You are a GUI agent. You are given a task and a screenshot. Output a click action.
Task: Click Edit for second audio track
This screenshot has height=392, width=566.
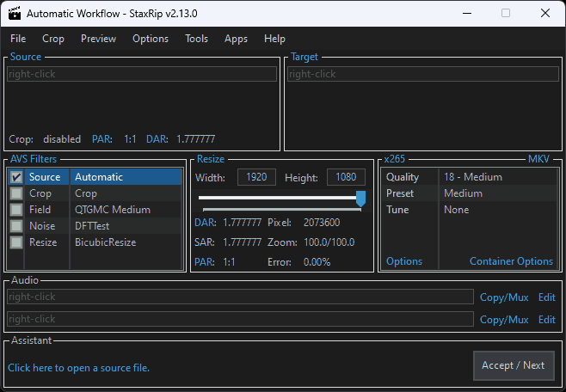coord(546,320)
